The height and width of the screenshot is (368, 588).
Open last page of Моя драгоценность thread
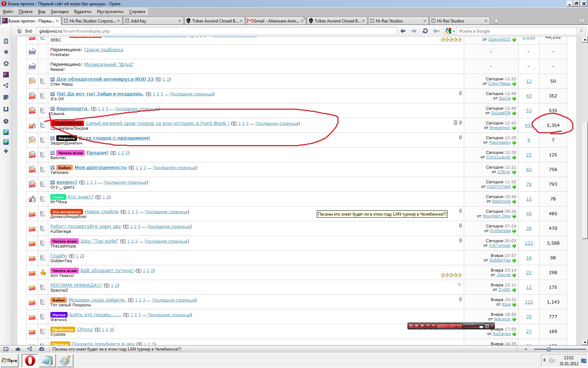[x=174, y=168]
